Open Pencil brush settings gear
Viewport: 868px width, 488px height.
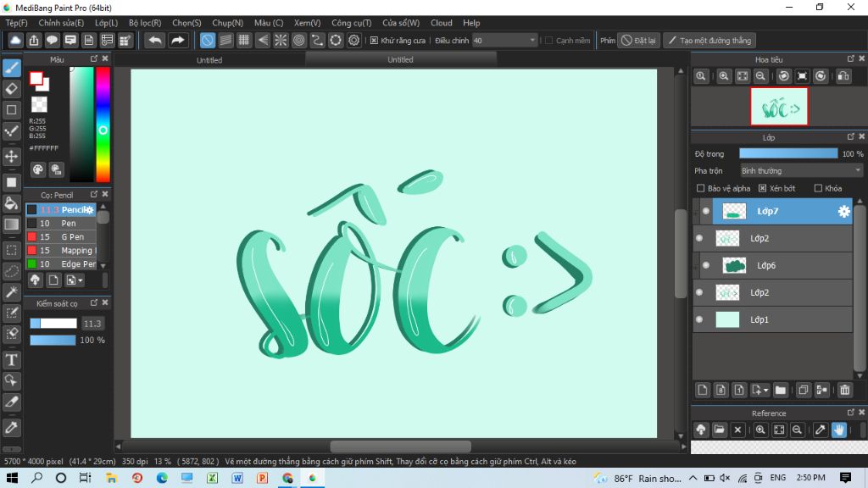[x=90, y=210]
